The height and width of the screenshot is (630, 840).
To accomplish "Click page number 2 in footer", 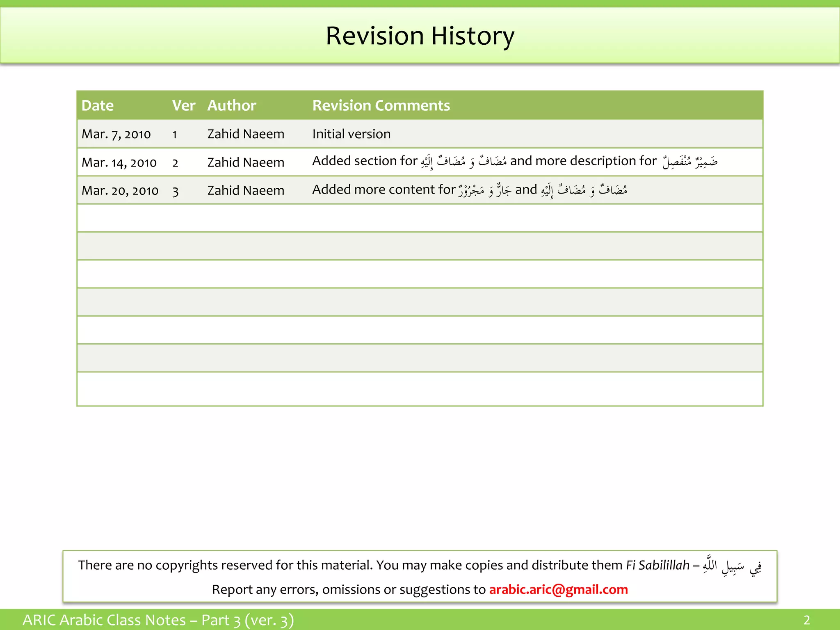I will pos(807,620).
